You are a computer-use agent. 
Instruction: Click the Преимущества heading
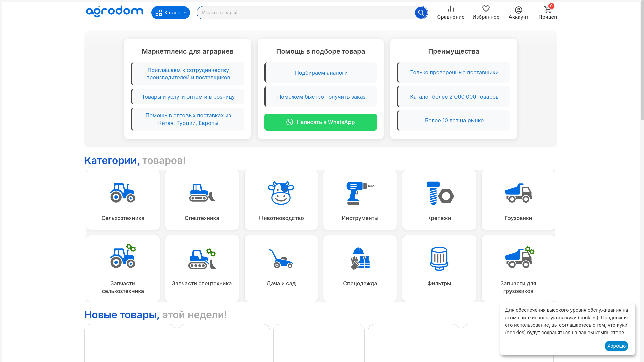click(453, 51)
